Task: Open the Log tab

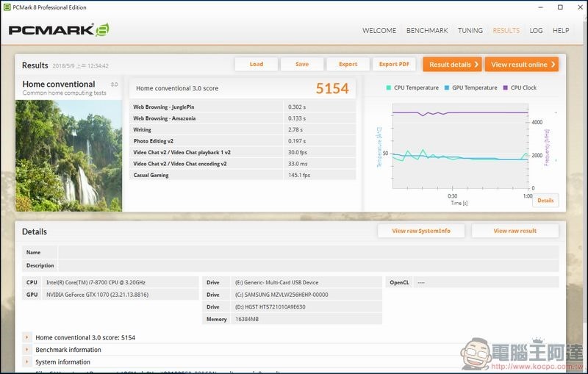Action: pyautogui.click(x=536, y=31)
